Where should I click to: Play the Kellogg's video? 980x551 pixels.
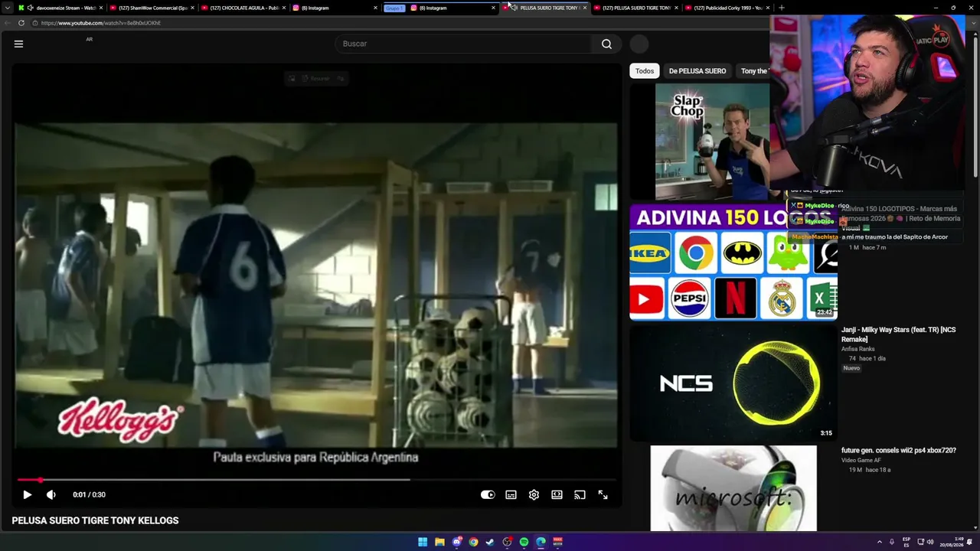27,494
